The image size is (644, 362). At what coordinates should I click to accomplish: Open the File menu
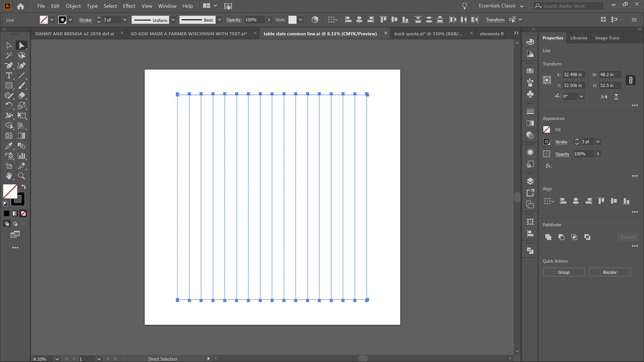click(x=41, y=6)
